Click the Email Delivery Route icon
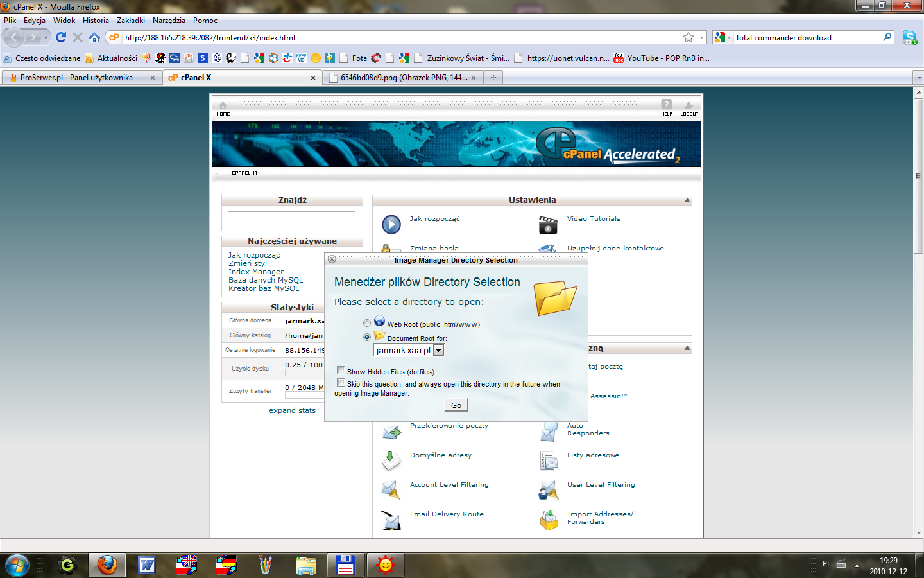This screenshot has width=924, height=578. [x=391, y=520]
